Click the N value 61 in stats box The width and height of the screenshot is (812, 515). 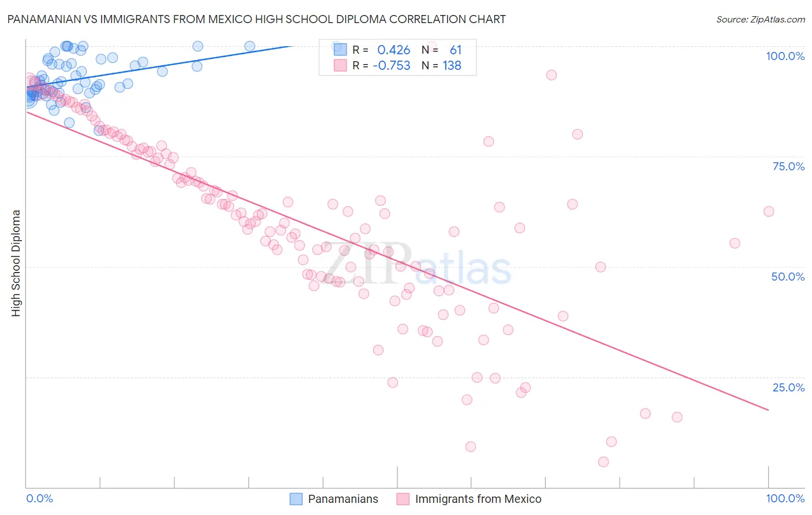[456, 50]
